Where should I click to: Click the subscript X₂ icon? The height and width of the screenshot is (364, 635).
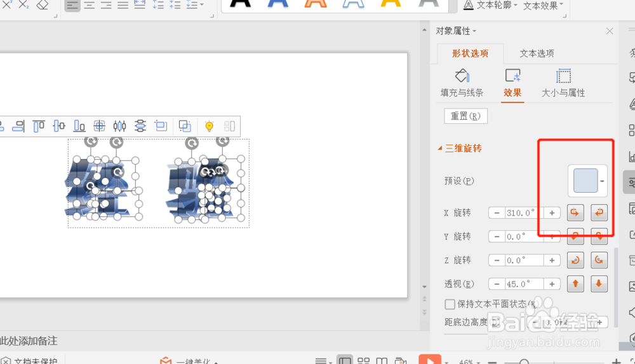[23, 4]
